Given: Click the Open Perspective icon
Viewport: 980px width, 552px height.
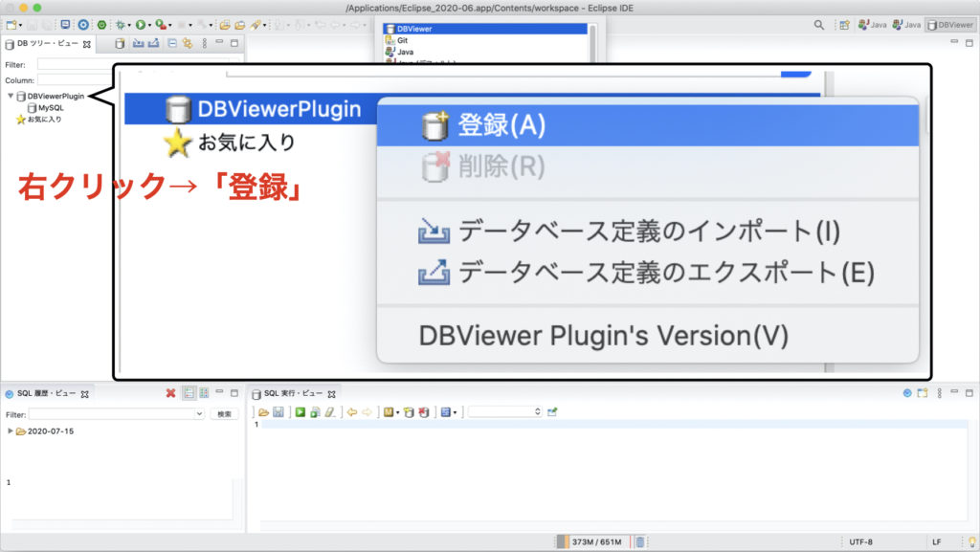Looking at the screenshot, I should [844, 25].
